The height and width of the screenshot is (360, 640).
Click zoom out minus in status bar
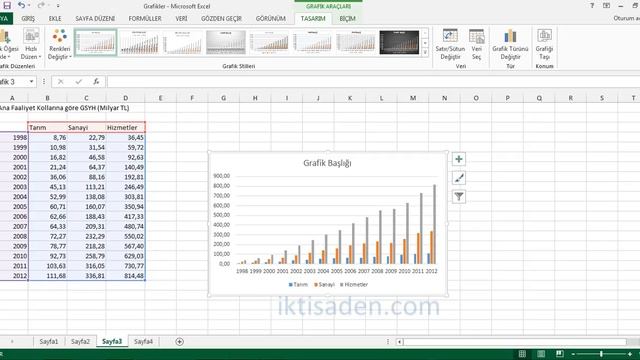(573, 354)
